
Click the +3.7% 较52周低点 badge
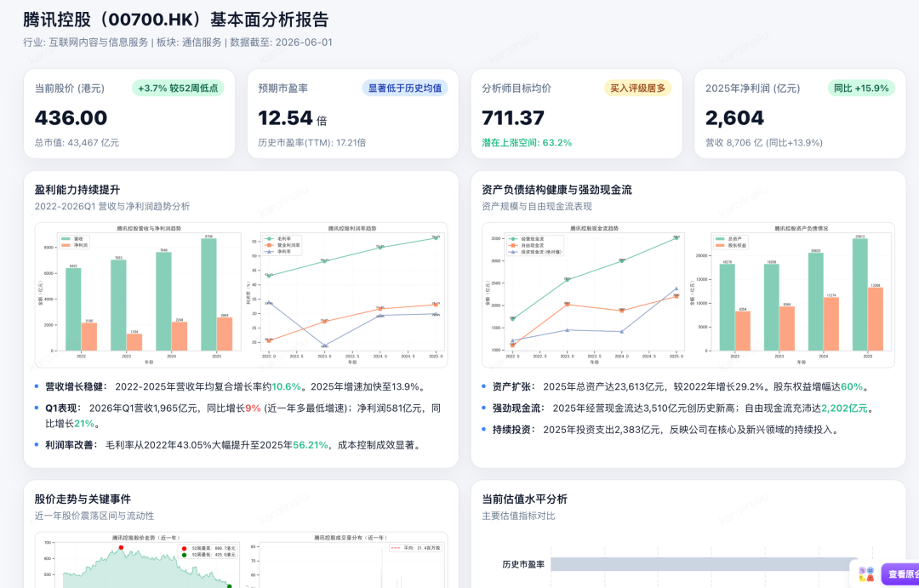pos(178,88)
